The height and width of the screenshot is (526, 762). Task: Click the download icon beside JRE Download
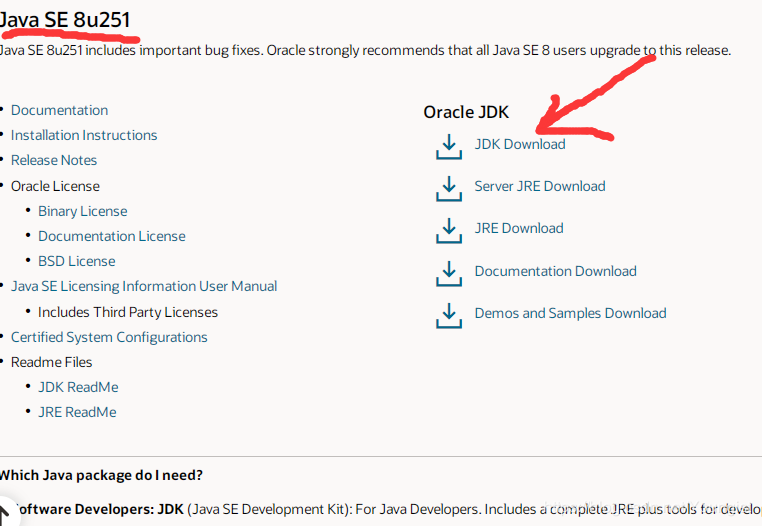coord(449,231)
